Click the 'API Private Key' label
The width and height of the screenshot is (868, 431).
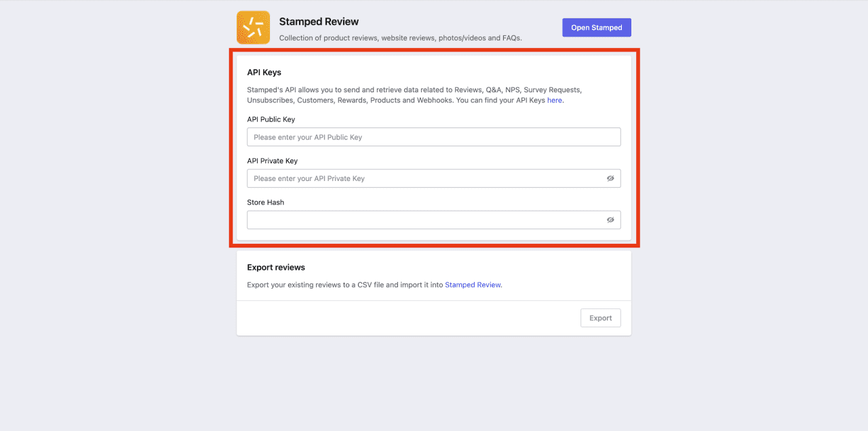point(273,161)
